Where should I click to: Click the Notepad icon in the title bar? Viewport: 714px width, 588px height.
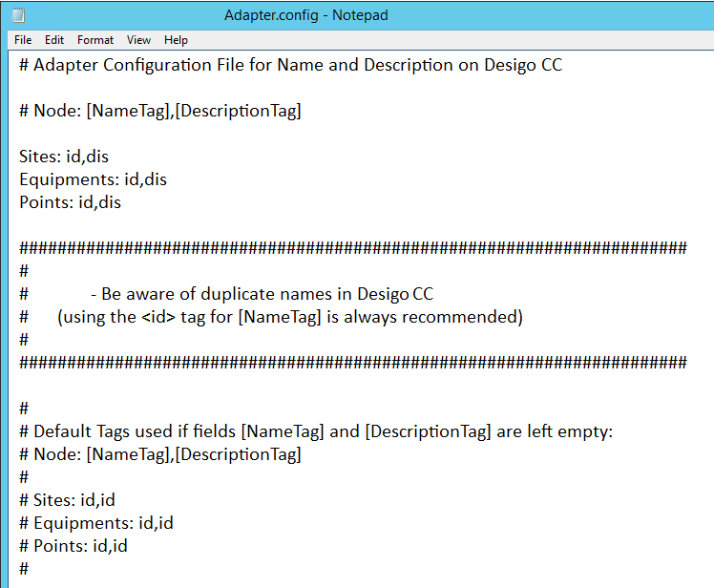point(18,15)
